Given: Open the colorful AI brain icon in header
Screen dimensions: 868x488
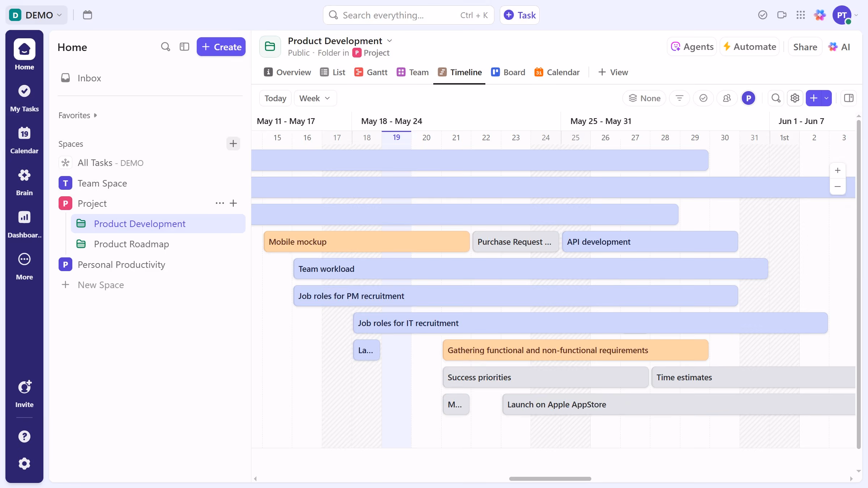Looking at the screenshot, I should click(x=820, y=15).
